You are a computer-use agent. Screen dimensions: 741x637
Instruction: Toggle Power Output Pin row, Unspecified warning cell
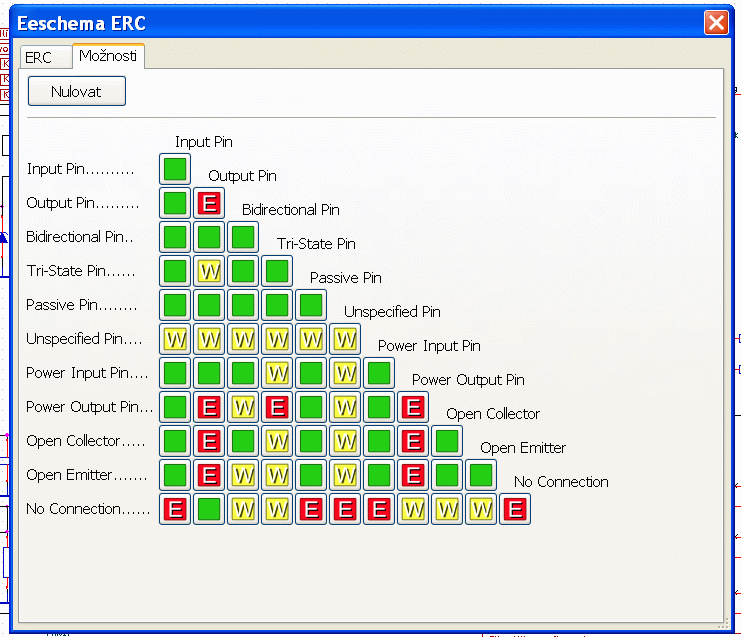[x=345, y=407]
